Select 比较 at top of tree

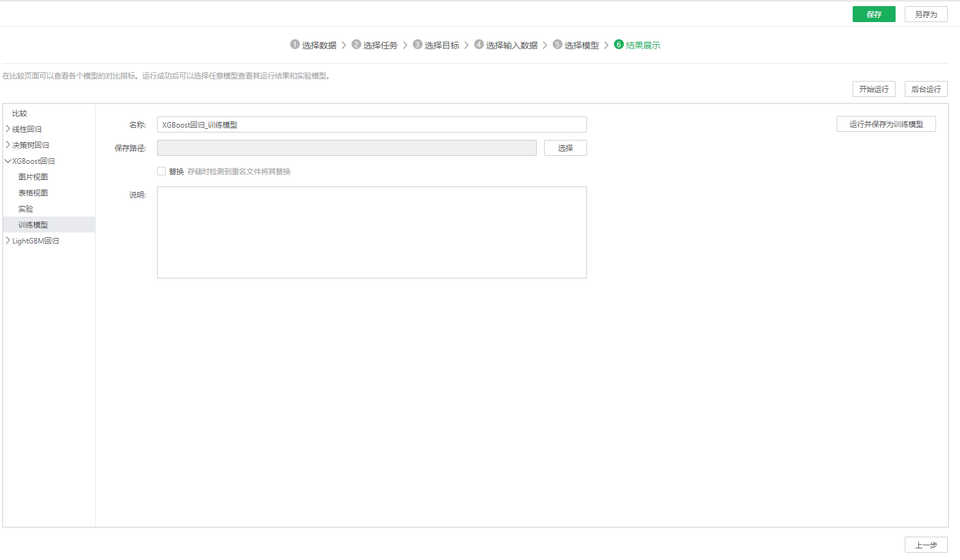pyautogui.click(x=20, y=113)
